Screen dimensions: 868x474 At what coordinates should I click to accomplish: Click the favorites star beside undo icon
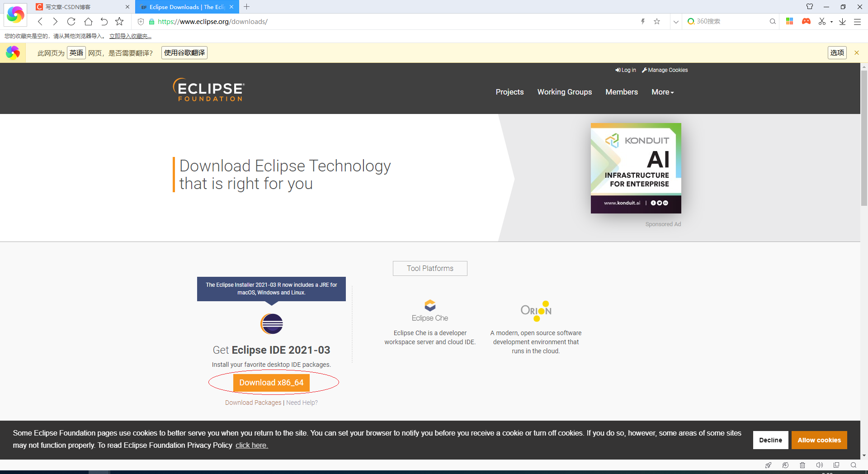click(x=119, y=21)
